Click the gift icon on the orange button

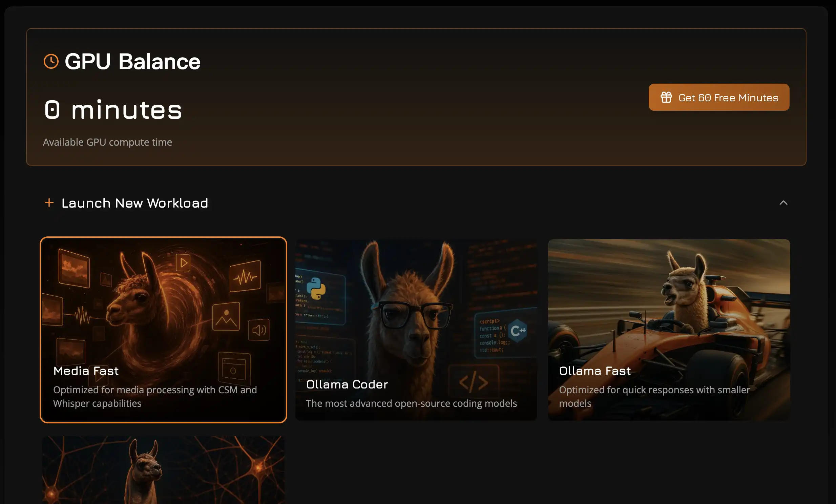click(x=666, y=97)
